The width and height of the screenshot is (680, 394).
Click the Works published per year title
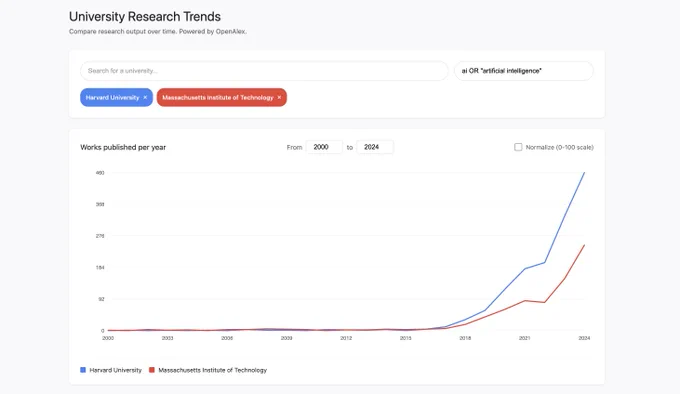click(123, 147)
